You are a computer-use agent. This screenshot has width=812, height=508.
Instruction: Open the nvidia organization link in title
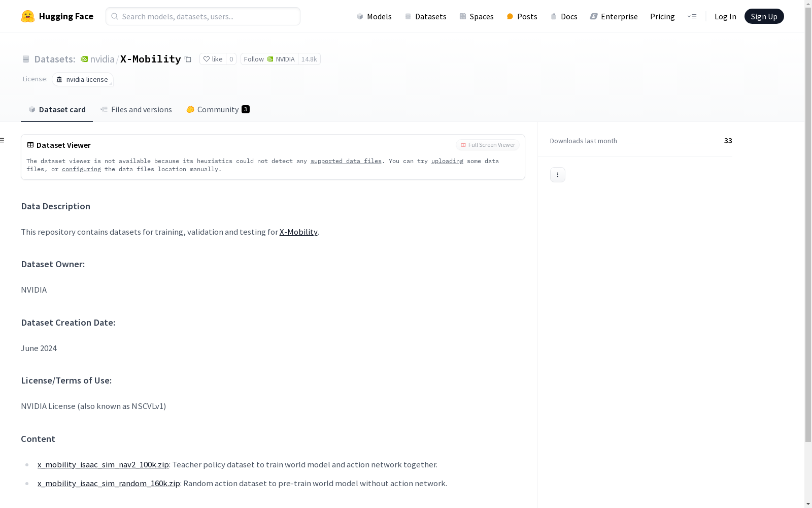[x=102, y=59]
